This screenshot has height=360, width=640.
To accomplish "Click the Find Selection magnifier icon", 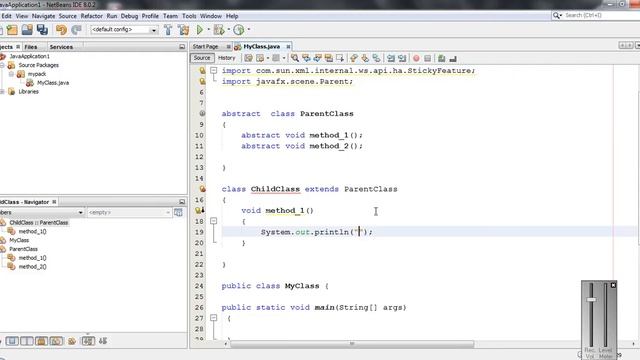I will pos(295,58).
